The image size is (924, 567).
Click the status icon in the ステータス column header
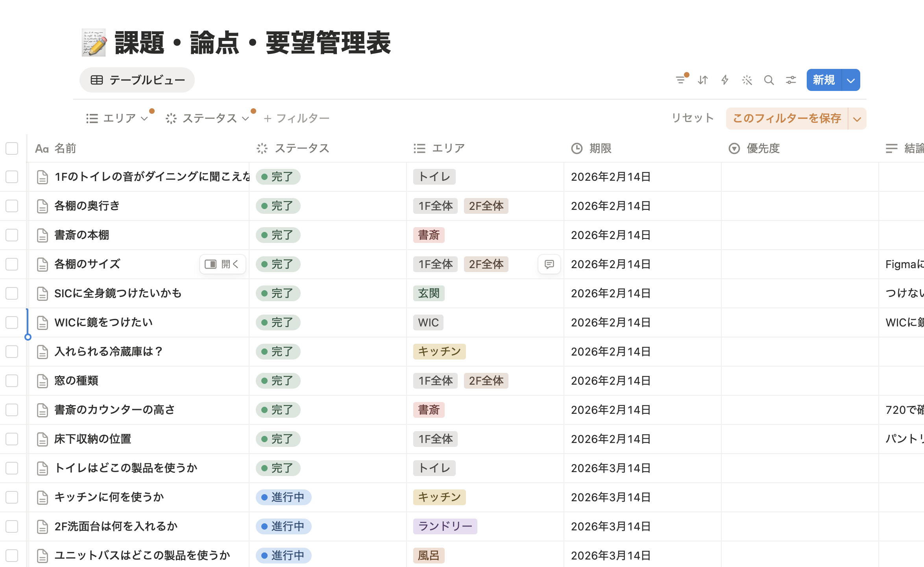coord(262,148)
